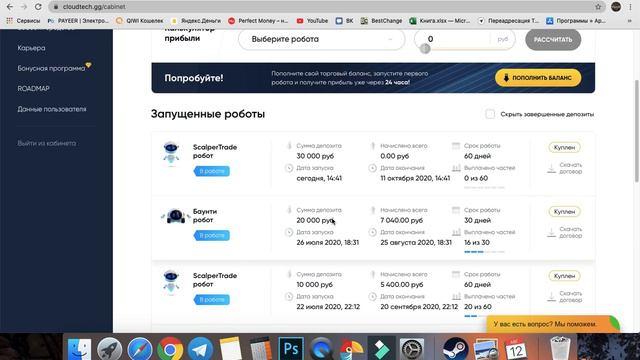Open the ВК bookmark
Image resolution: width=640 pixels, height=360 pixels.
coord(344,20)
